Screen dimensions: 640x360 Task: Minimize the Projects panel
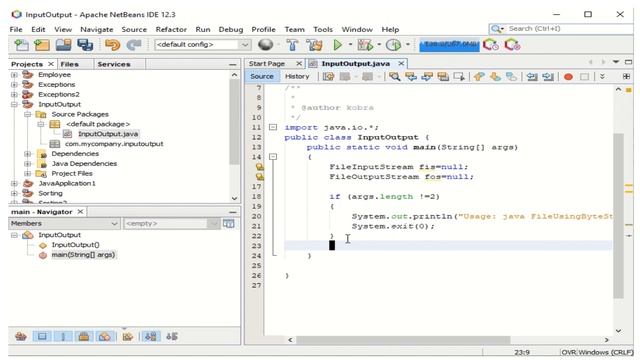(x=233, y=64)
